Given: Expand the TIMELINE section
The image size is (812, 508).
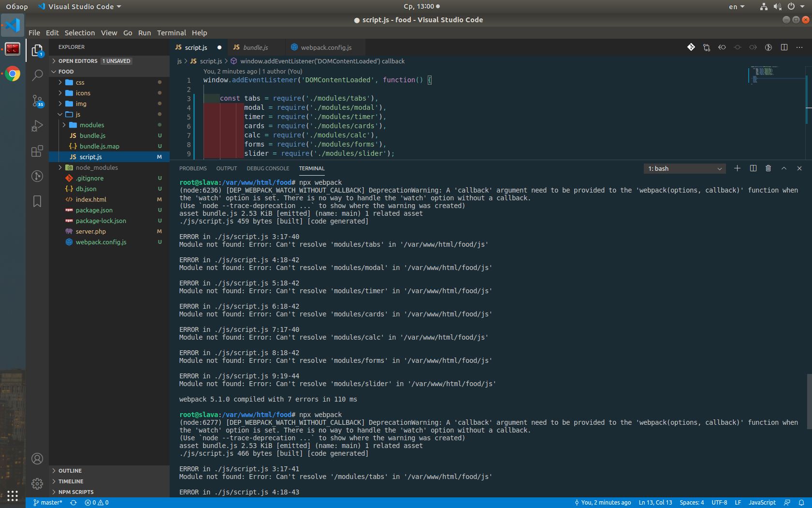Looking at the screenshot, I should click(109, 481).
